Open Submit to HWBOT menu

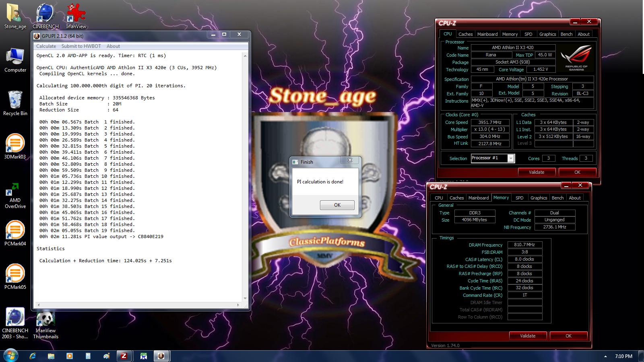coord(81,46)
